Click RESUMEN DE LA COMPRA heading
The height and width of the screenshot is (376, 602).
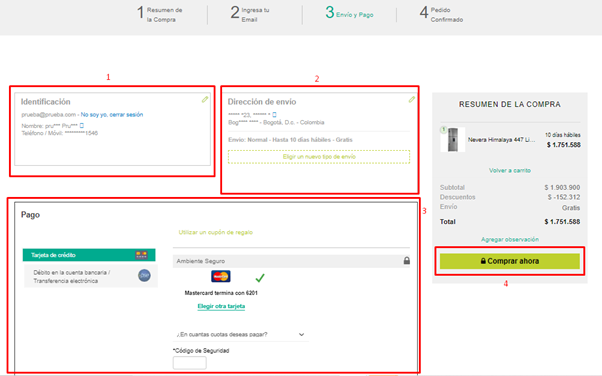pyautogui.click(x=510, y=104)
